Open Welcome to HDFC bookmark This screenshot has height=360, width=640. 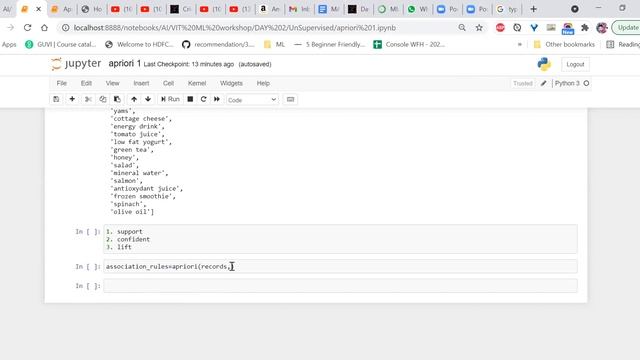139,44
